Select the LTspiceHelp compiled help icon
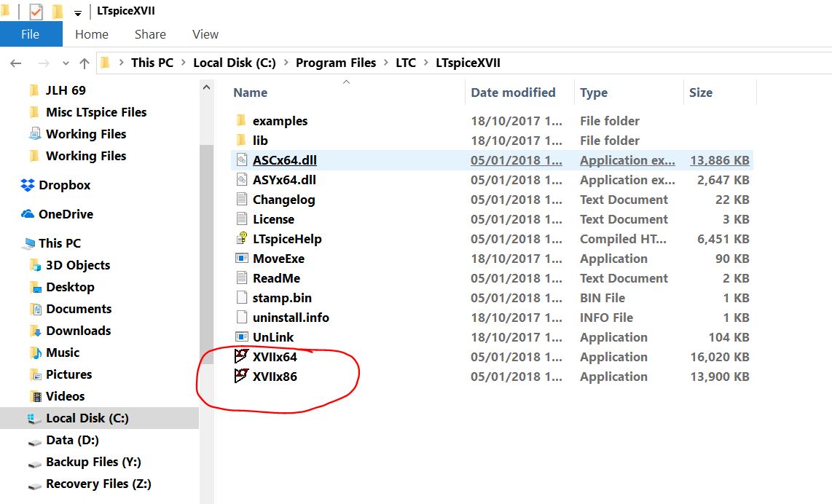Screen dimensions: 832x504 tap(241, 238)
